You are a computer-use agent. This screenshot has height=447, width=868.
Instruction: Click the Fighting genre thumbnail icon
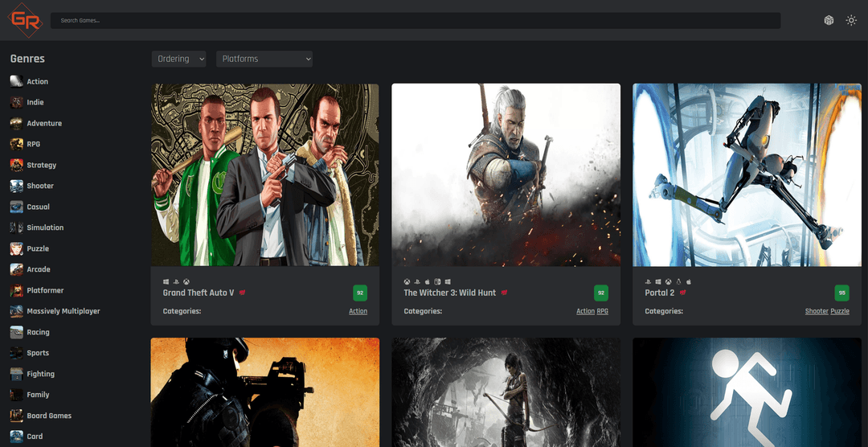tap(17, 374)
